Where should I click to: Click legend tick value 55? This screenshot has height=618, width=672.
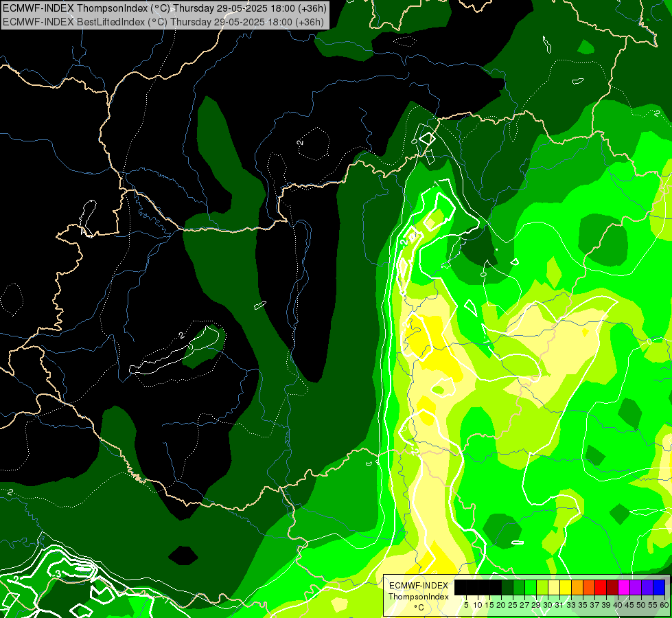point(653,605)
